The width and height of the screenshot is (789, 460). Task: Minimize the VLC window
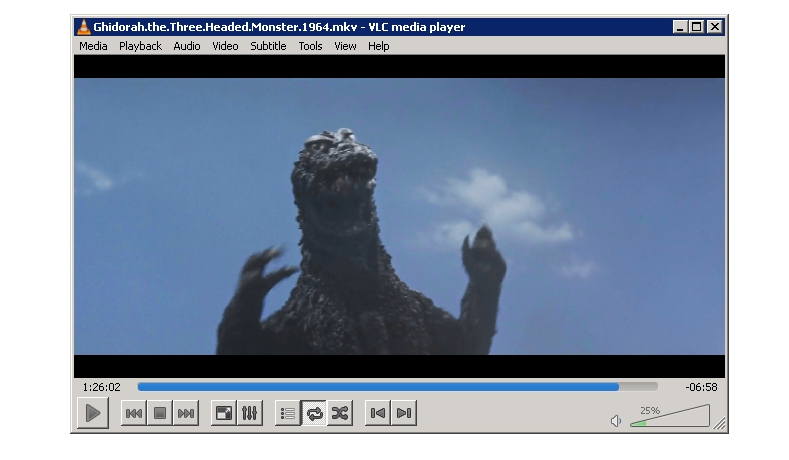[x=680, y=27]
